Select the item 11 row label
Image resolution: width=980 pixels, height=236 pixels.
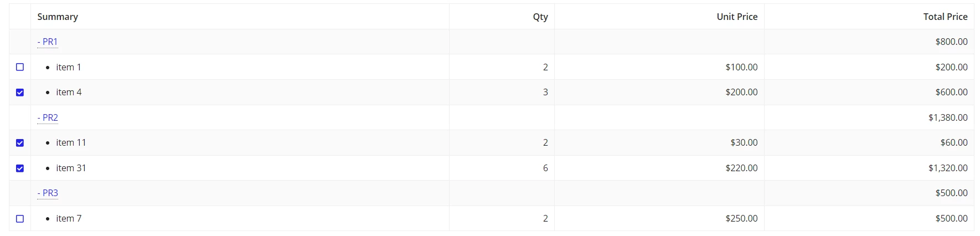point(71,142)
